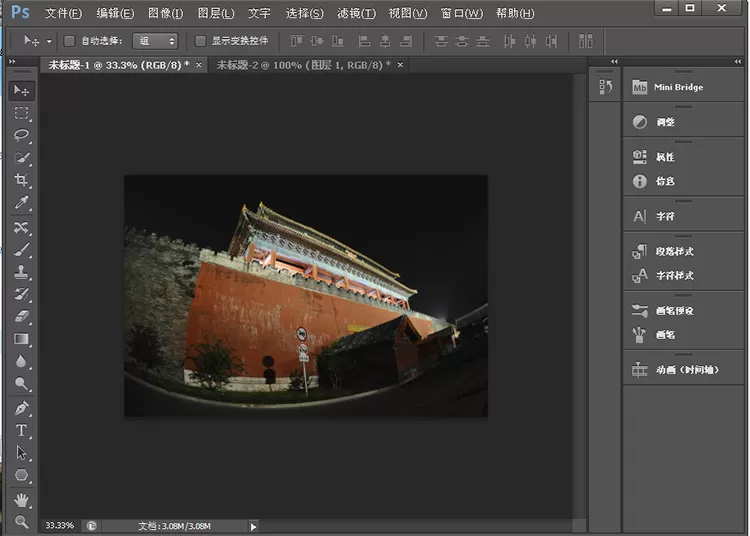The height and width of the screenshot is (536, 750).
Task: Select the Hand tool
Action: [21, 500]
